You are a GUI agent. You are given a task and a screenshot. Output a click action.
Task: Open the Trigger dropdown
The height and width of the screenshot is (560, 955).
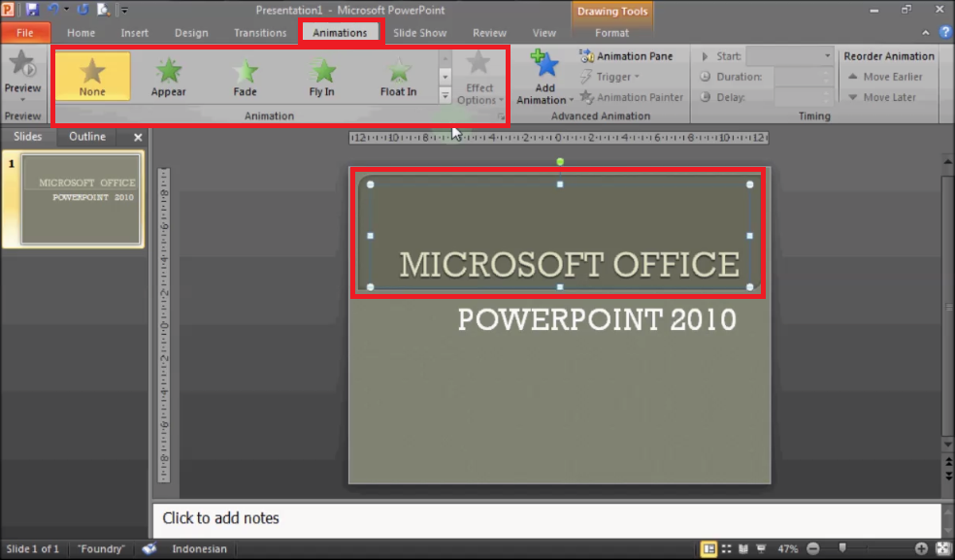point(609,77)
